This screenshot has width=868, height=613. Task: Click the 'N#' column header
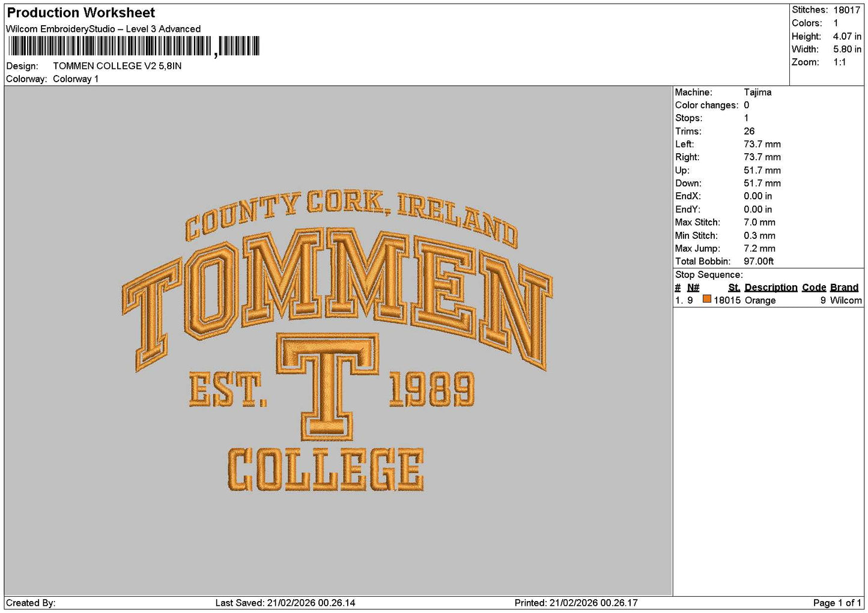(x=693, y=288)
